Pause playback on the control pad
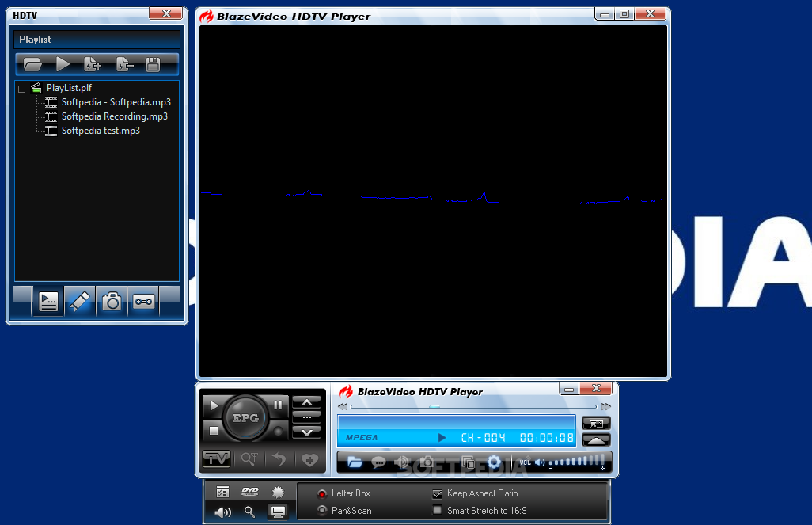Image resolution: width=812 pixels, height=525 pixels. [278, 405]
